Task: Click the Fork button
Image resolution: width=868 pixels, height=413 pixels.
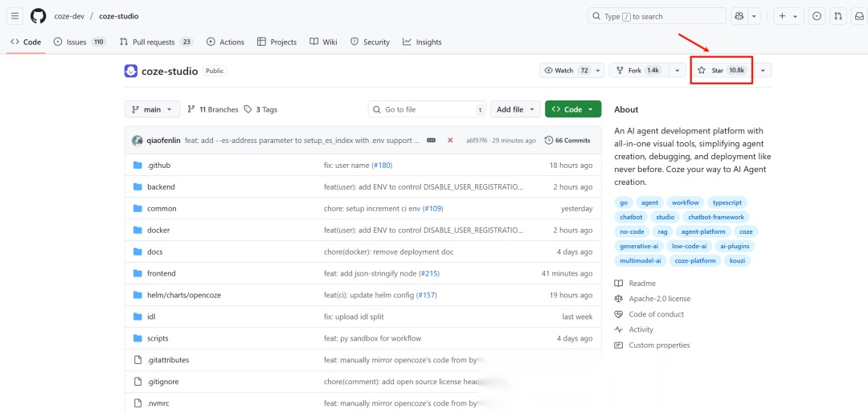Action: pos(639,71)
